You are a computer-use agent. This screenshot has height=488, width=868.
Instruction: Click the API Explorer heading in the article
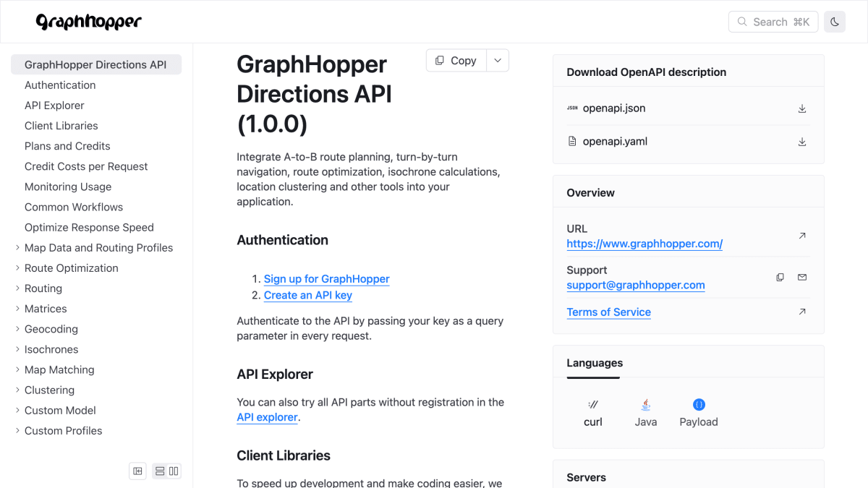pyautogui.click(x=275, y=374)
